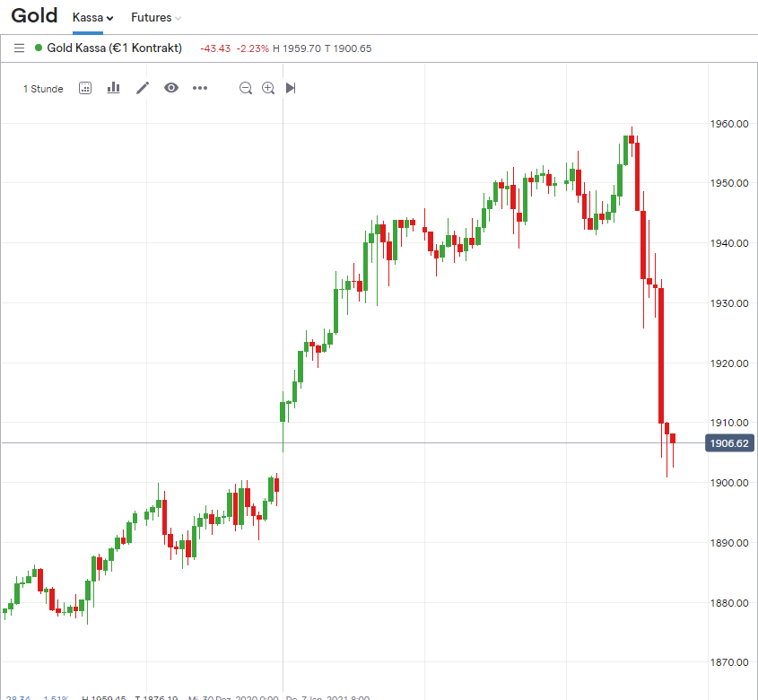Viewport: 758px width, 700px height.
Task: Click the 1900.00 price axis label
Action: click(729, 483)
